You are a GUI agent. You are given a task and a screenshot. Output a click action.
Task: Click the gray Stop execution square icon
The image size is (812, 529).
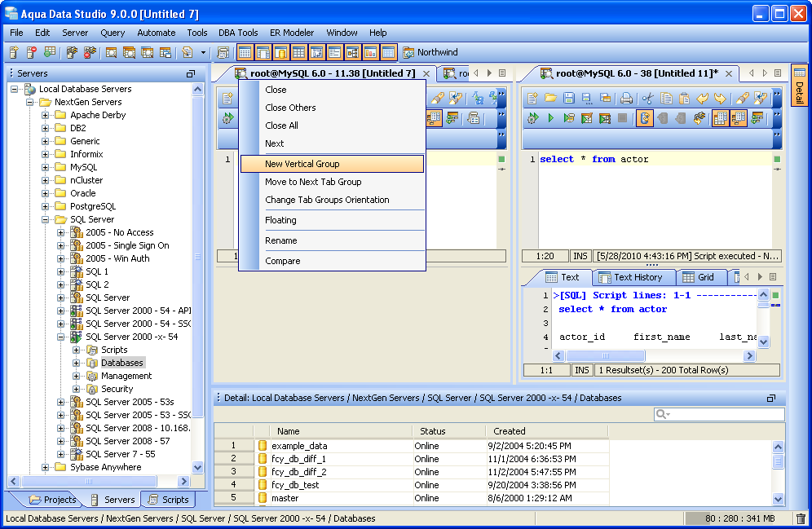pos(623,118)
